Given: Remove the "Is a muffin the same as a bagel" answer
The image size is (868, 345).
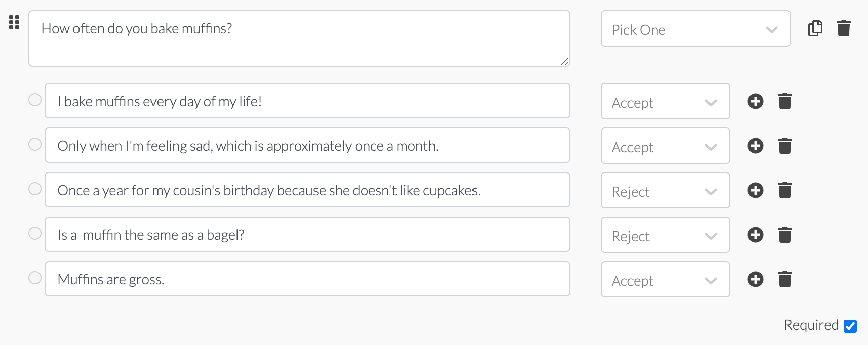Looking at the screenshot, I should (785, 235).
